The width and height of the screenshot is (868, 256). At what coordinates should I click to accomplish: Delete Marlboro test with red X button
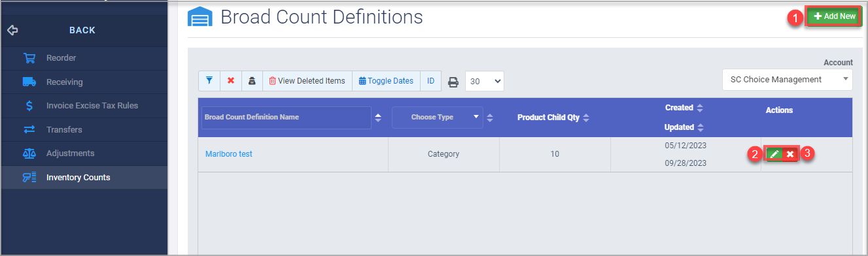(x=790, y=154)
